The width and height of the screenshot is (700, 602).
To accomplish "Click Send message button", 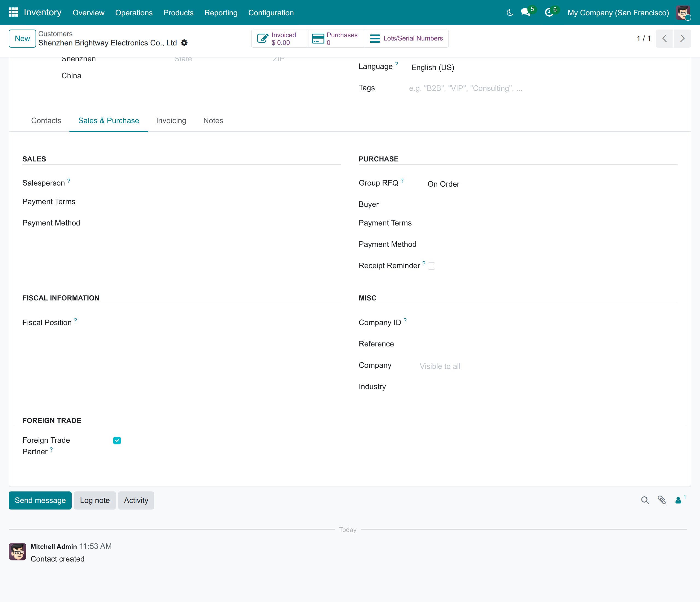I will [40, 500].
